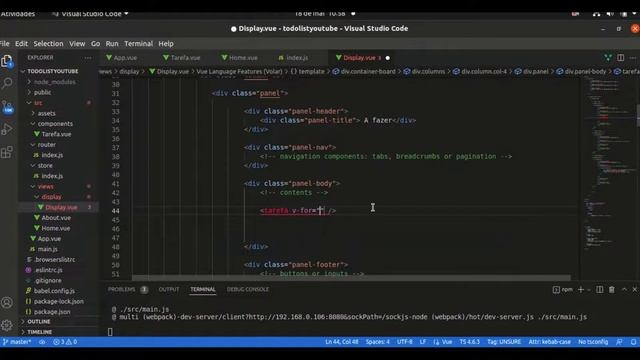Expand the Outline section
Viewport: 640px width, 360px height.
(39, 322)
